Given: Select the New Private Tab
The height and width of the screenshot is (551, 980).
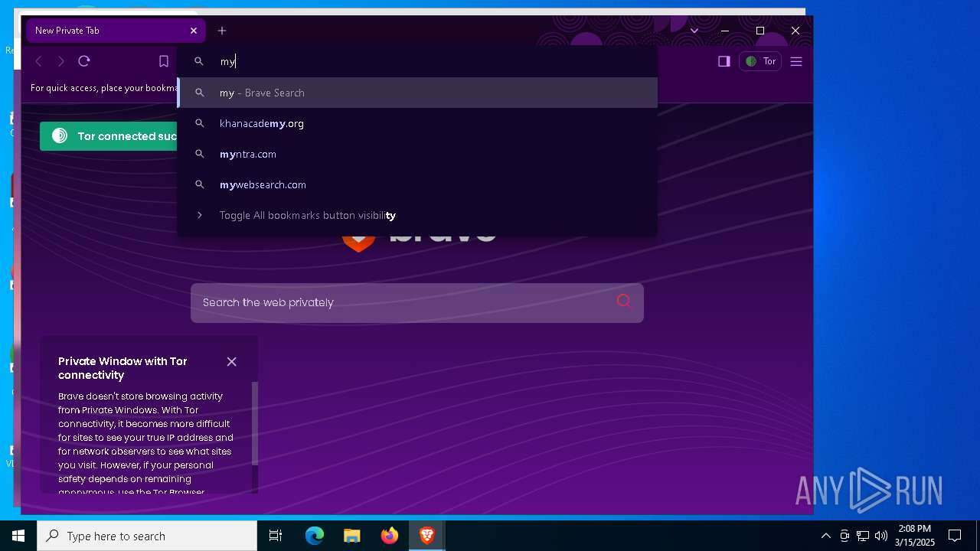Looking at the screenshot, I should click(116, 31).
